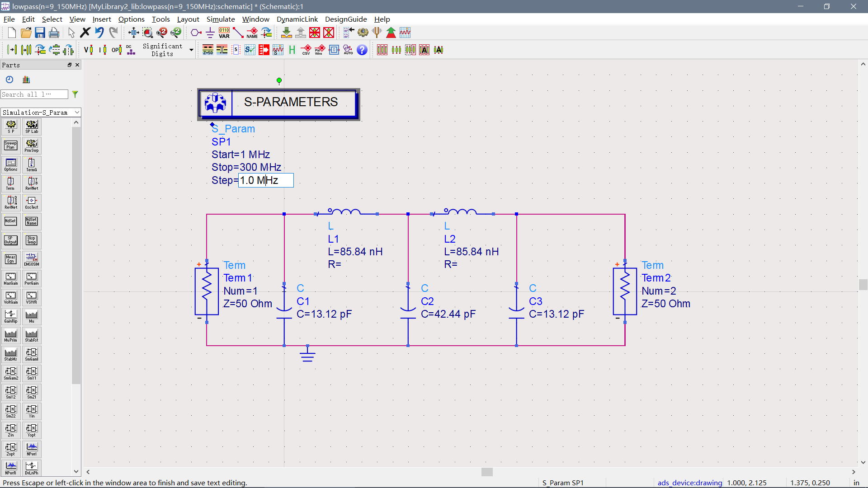The image size is (868, 488).
Task: Click the Zoom In by 2 icon
Action: pos(161,33)
